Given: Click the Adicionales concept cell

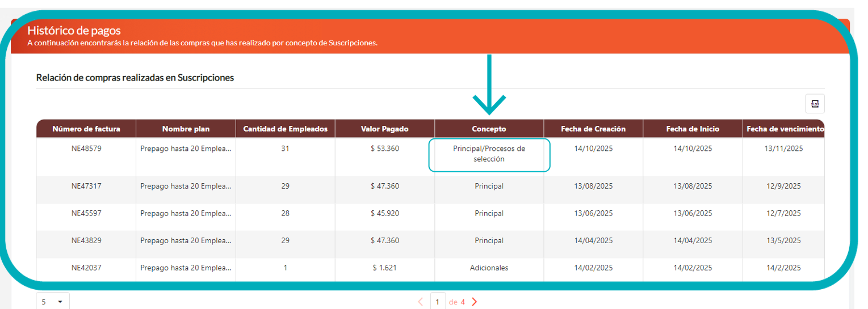Looking at the screenshot, I should coord(489,268).
